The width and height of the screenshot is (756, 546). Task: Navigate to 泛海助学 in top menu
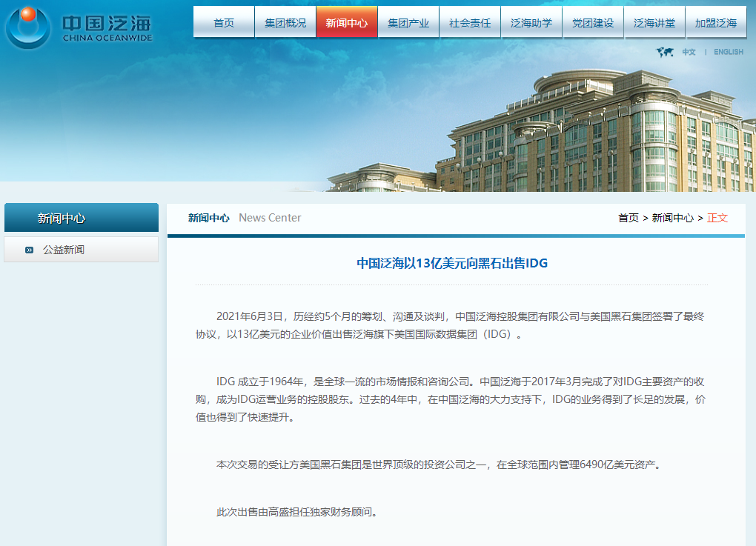(x=531, y=23)
